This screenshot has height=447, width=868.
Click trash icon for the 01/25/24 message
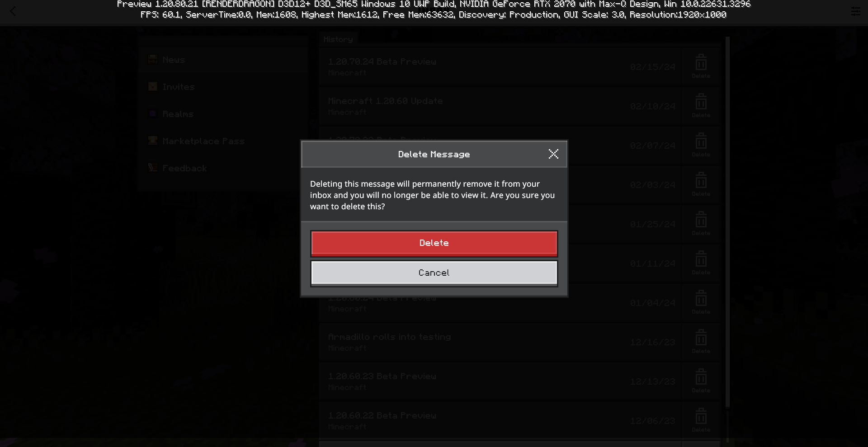point(701,224)
